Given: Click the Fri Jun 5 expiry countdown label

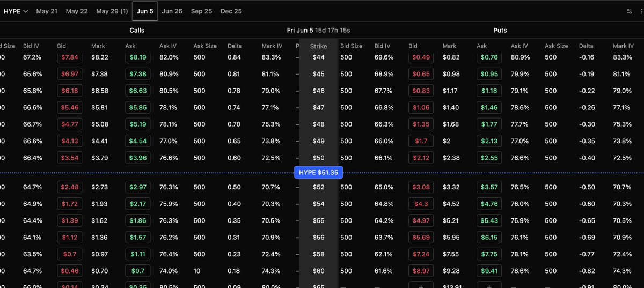Looking at the screenshot, I should click(318, 31).
